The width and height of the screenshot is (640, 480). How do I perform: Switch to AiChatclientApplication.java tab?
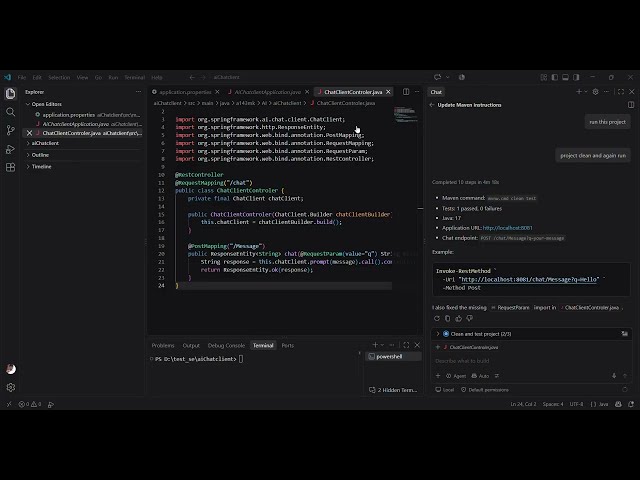tap(267, 92)
